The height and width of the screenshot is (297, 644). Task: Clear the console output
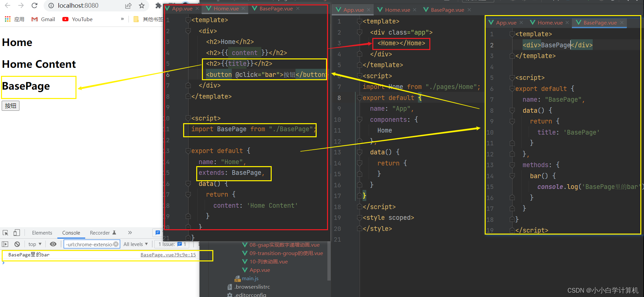[17, 244]
